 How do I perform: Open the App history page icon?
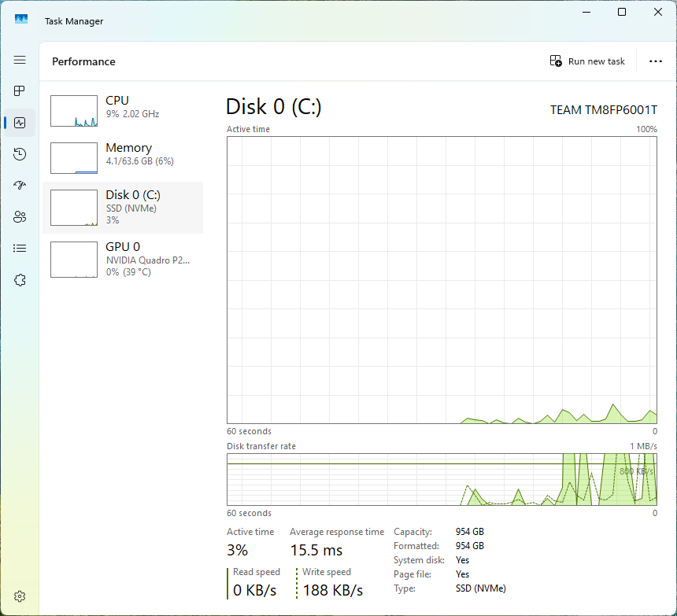click(20, 154)
